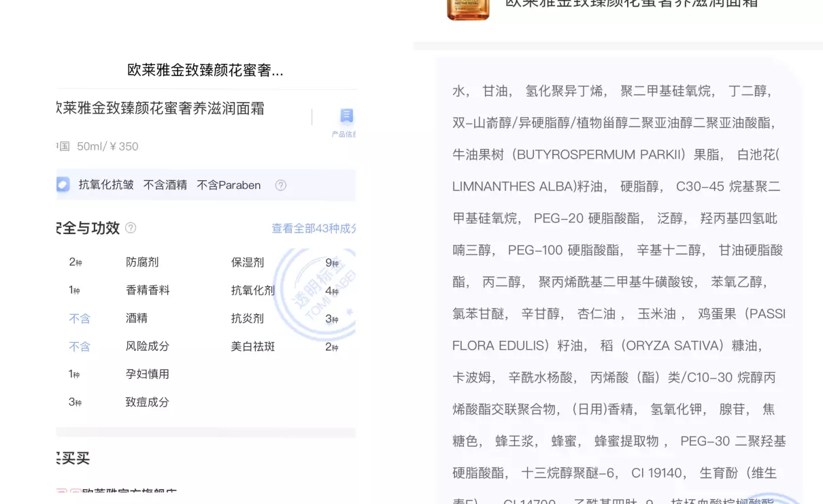The width and height of the screenshot is (823, 504).
Task: Click the (日用)香精 ingredient
Action: (x=603, y=409)
